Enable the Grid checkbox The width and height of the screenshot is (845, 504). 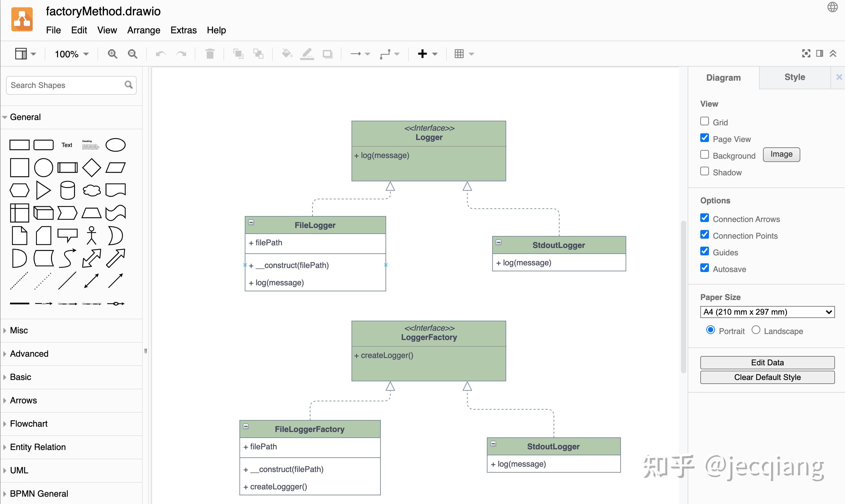pyautogui.click(x=704, y=121)
